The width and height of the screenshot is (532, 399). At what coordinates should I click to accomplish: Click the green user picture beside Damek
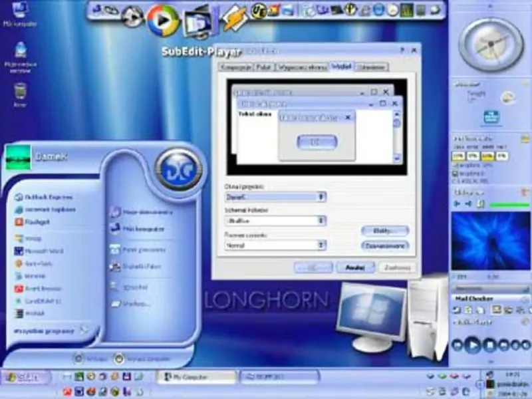coord(18,157)
